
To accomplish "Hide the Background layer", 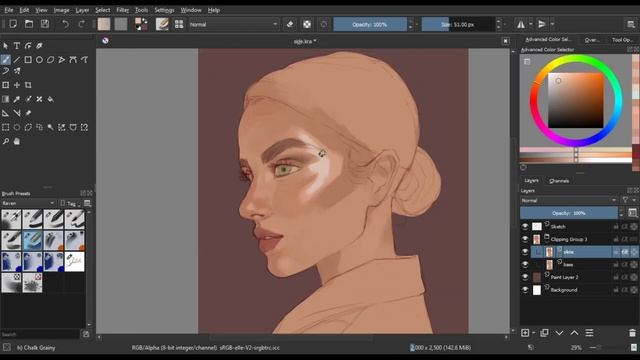I will pos(525,290).
